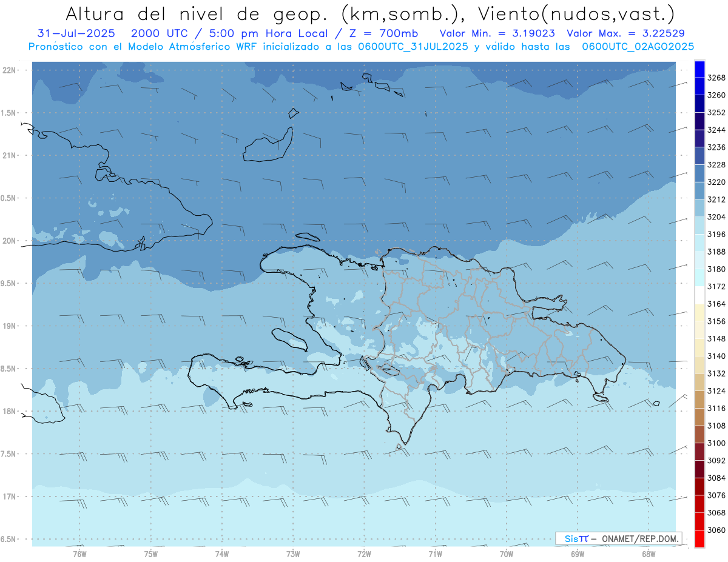Click the bright red swatch below 3060
This screenshot has width=728, height=562.
(x=699, y=538)
